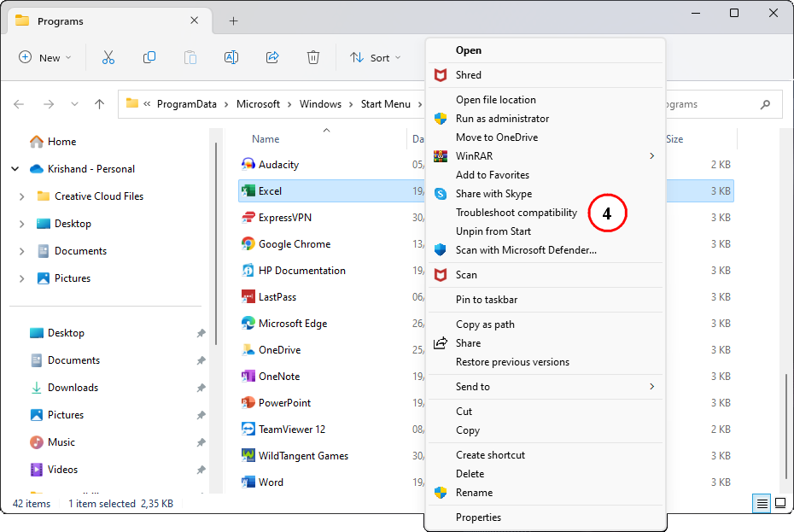Click the LastPass program icon
Screen dimensions: 794x532
pos(248,296)
